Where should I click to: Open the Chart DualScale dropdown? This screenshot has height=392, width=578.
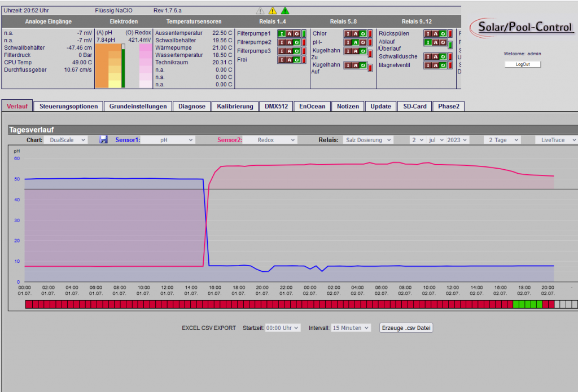[x=65, y=140]
